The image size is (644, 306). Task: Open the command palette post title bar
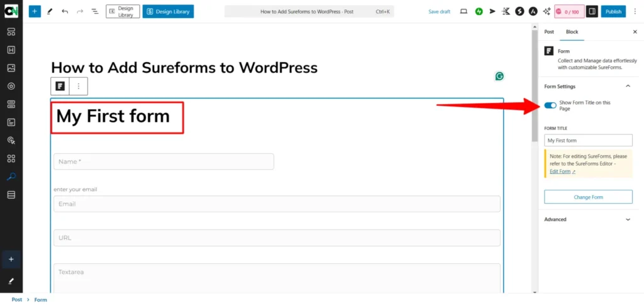pos(309,11)
